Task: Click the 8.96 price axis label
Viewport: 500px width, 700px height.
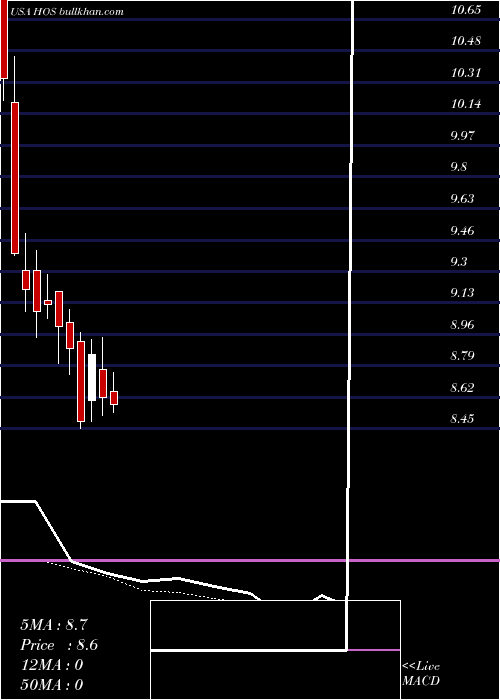Action: (462, 325)
